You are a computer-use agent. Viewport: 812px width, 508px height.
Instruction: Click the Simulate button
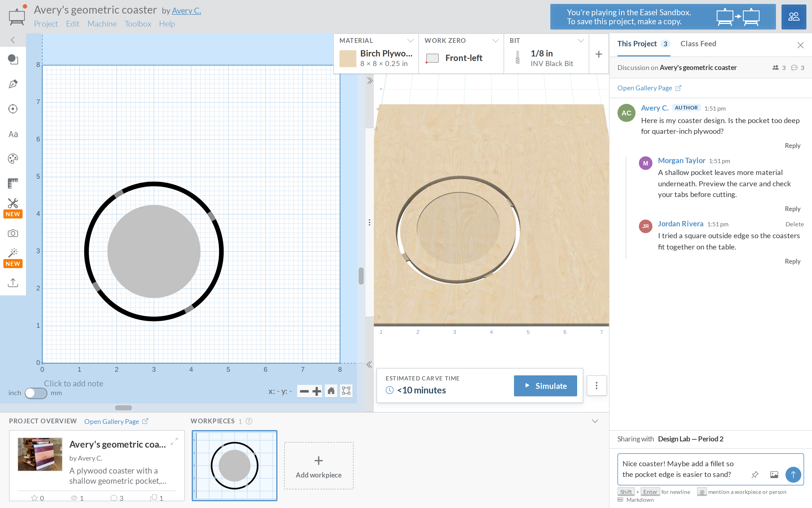[x=545, y=386]
